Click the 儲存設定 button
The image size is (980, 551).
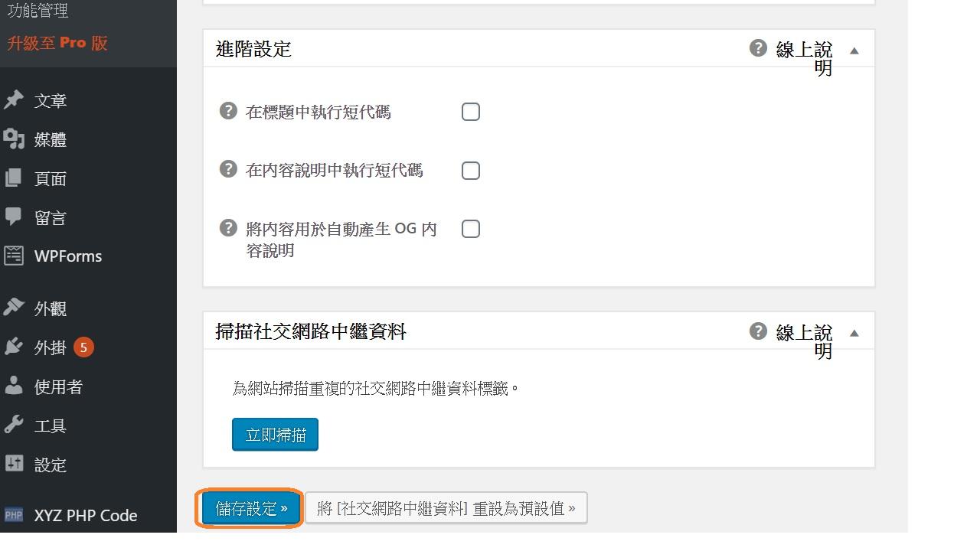pos(251,508)
